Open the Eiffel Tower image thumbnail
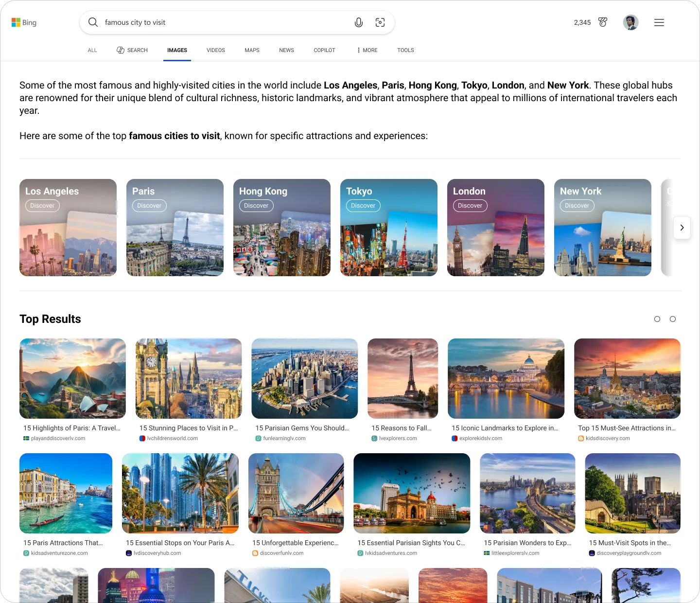 pyautogui.click(x=402, y=378)
